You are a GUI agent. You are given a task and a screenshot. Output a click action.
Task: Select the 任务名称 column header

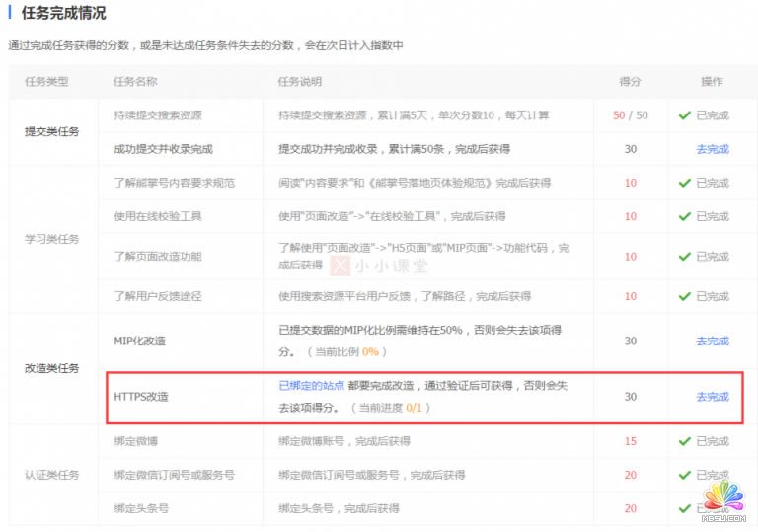click(135, 81)
